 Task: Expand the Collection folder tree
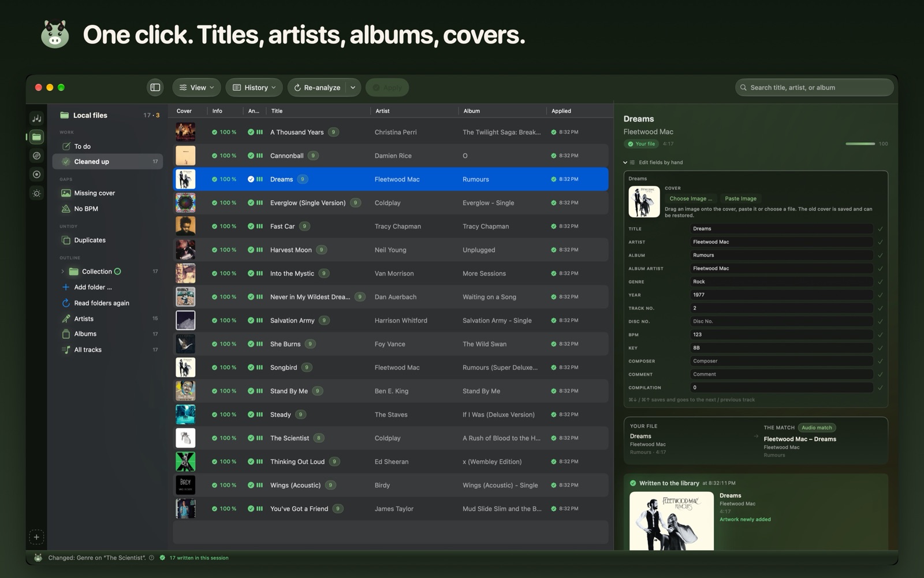pos(62,272)
